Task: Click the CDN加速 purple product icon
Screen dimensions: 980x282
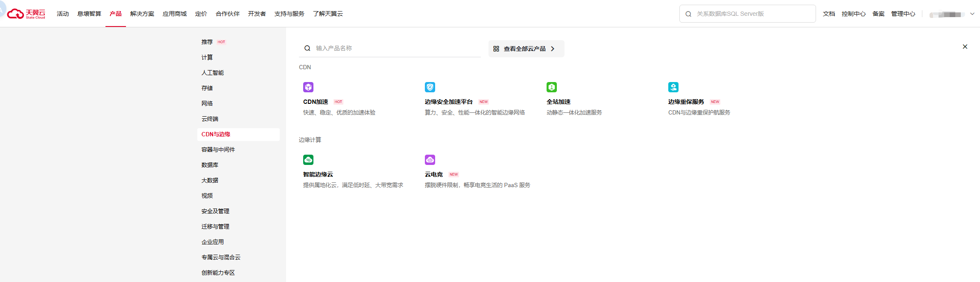Action: [x=308, y=87]
